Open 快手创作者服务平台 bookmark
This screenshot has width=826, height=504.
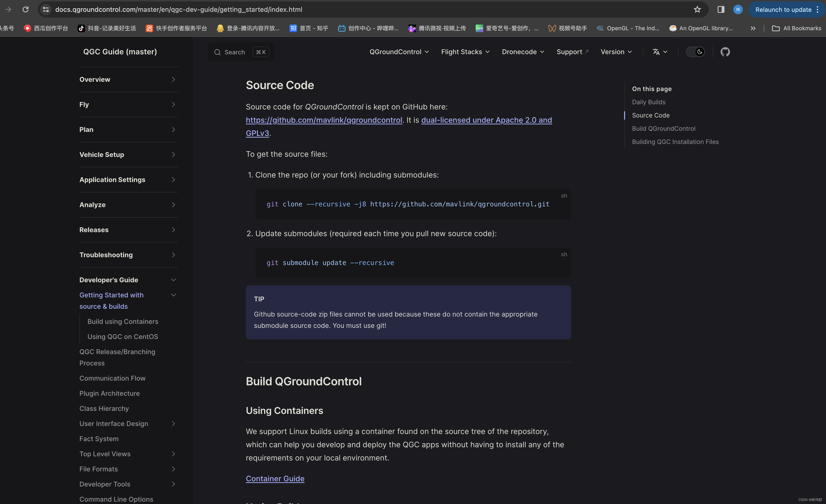pos(176,28)
